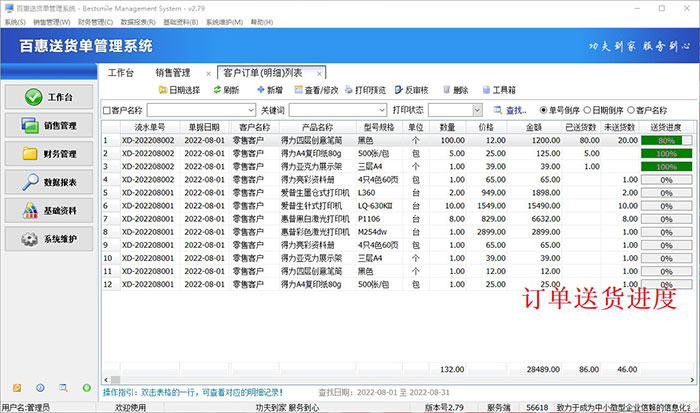Viewport: 700px width, 413px height.
Task: Select product cell 惠普彩色激光打印机
Action: (315, 232)
